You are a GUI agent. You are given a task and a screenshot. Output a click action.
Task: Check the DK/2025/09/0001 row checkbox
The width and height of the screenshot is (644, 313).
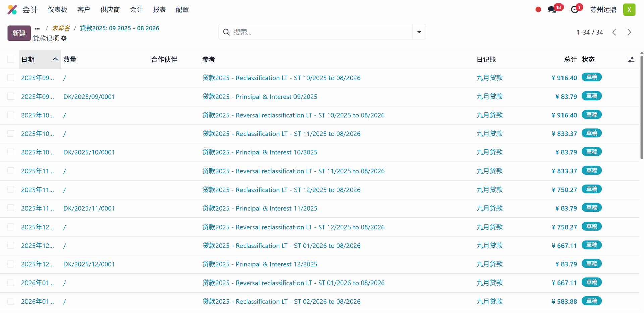tap(11, 97)
